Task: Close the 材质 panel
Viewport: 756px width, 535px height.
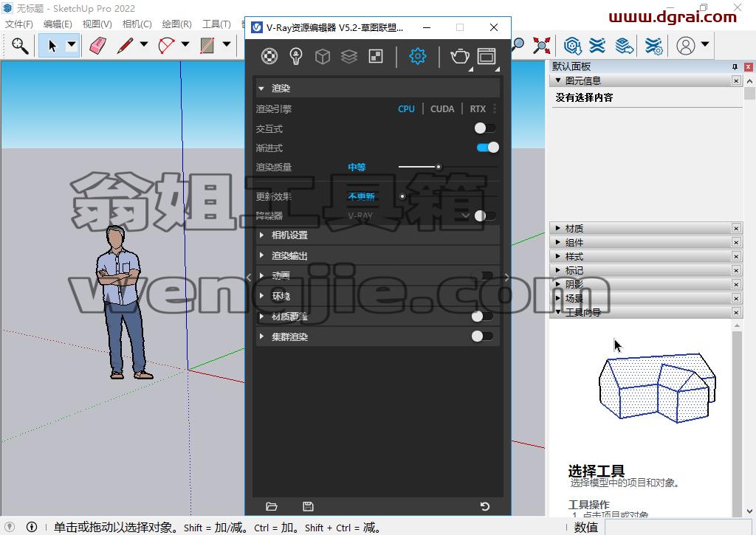Action: pyautogui.click(x=736, y=229)
